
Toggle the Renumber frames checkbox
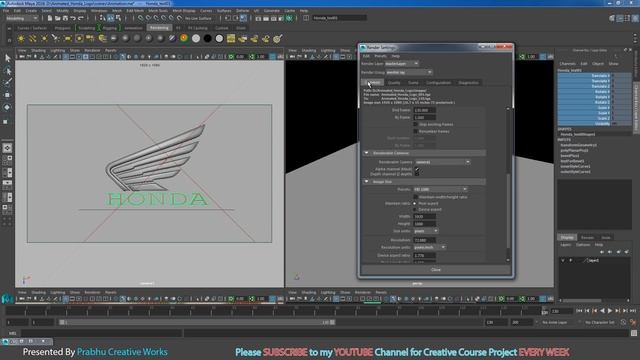pyautogui.click(x=416, y=131)
